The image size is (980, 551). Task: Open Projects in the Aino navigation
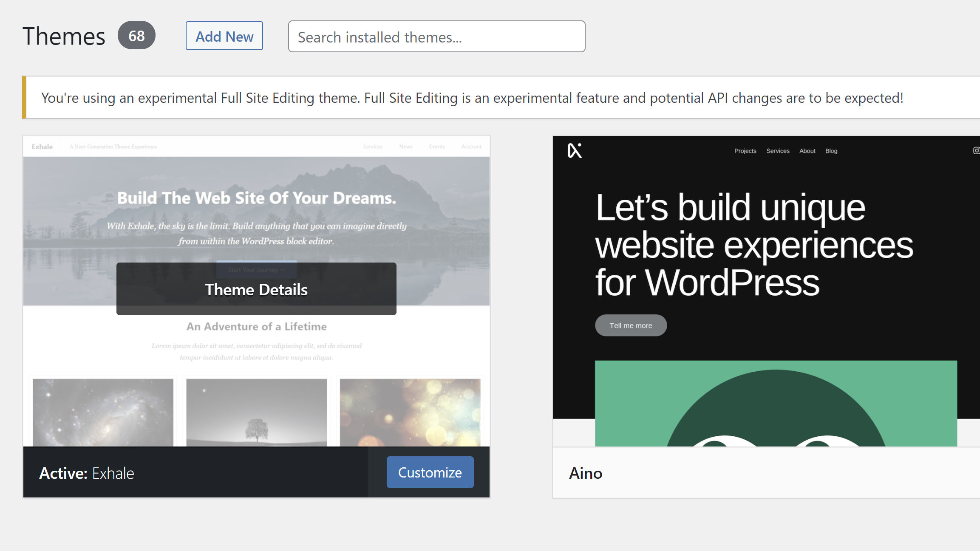[745, 151]
